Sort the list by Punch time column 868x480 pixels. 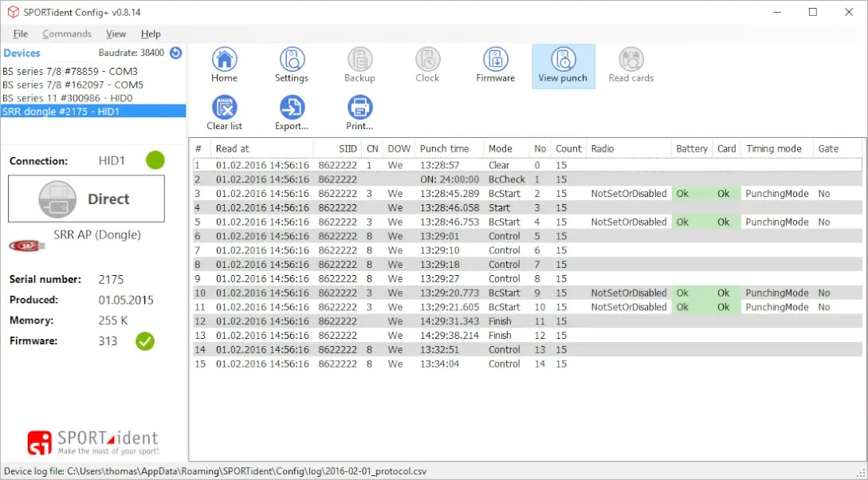pyautogui.click(x=444, y=148)
